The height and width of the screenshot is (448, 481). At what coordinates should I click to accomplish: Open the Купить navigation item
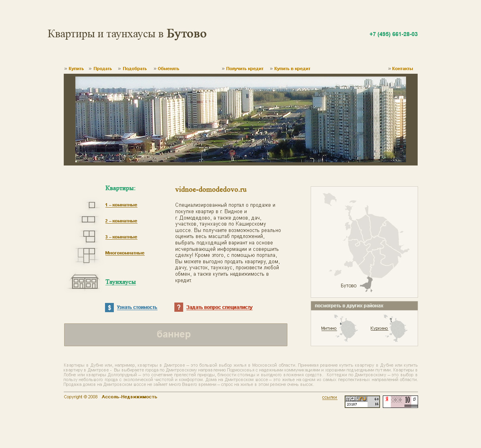click(76, 69)
